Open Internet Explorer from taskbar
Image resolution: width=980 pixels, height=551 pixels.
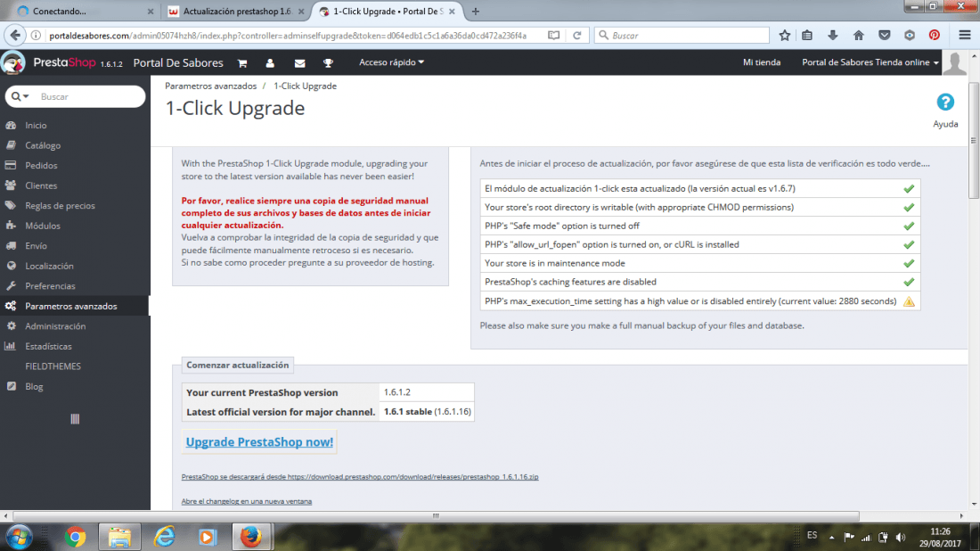[x=164, y=537]
